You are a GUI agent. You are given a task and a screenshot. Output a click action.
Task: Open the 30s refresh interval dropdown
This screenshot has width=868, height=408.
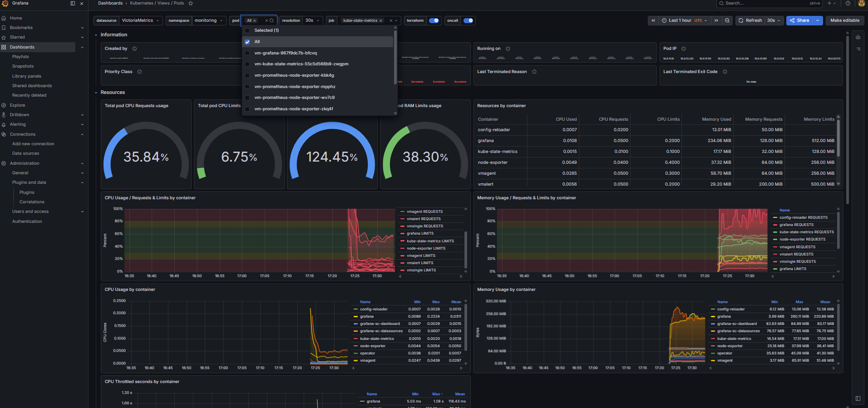point(774,20)
